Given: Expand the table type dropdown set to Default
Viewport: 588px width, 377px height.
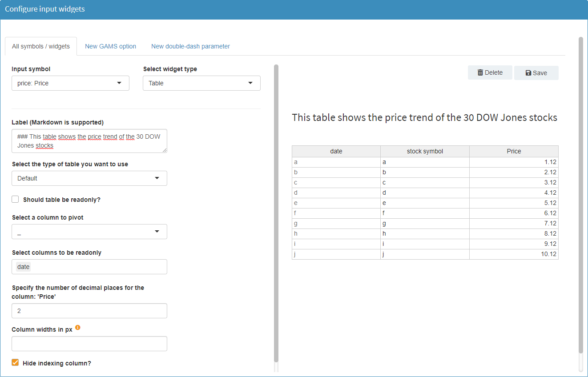Looking at the screenshot, I should pyautogui.click(x=89, y=178).
